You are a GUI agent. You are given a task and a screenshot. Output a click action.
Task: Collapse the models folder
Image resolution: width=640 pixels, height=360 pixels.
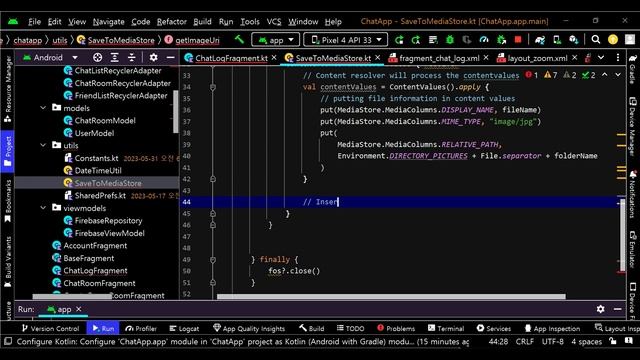[x=43, y=108]
